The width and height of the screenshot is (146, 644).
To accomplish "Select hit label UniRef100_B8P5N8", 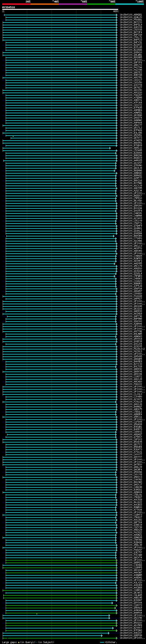I will [x=131, y=319].
